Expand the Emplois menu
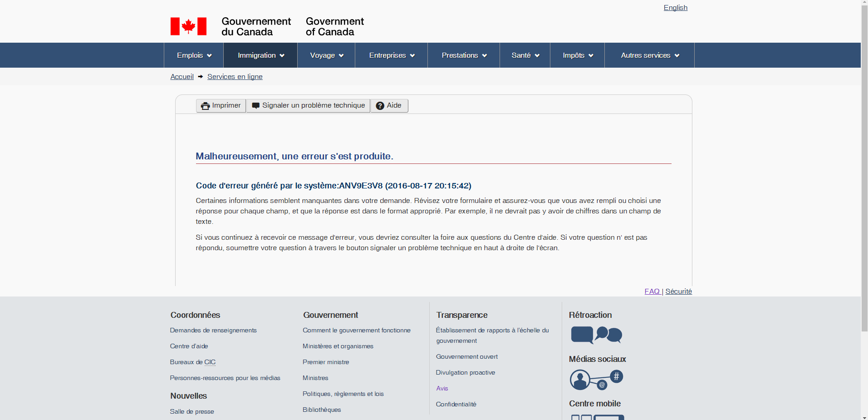This screenshot has width=868, height=420. coord(194,55)
